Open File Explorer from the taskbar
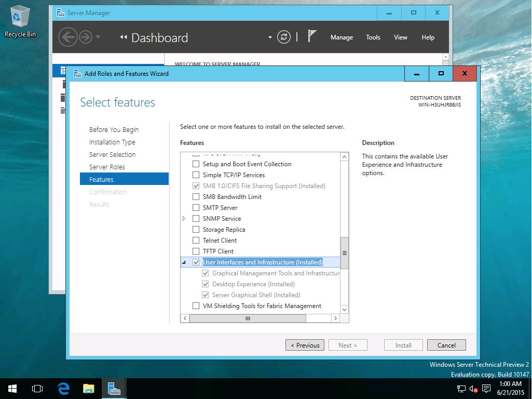The image size is (532, 399). click(x=89, y=388)
